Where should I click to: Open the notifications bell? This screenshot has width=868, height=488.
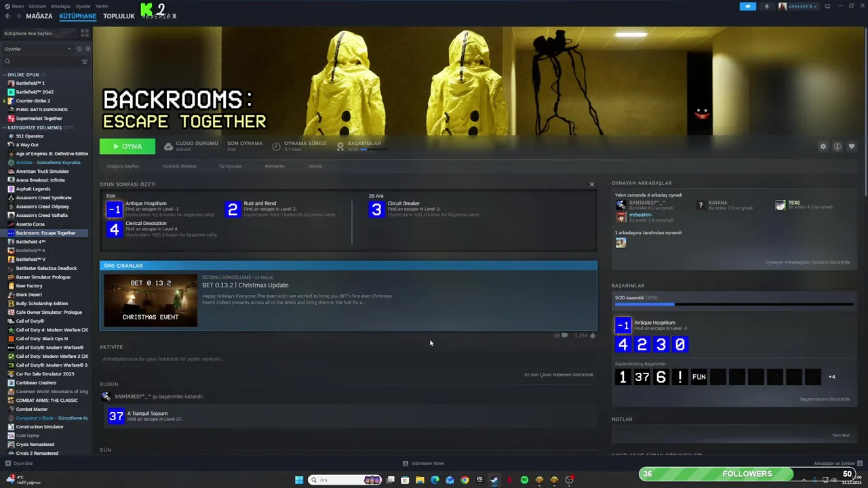tap(767, 6)
